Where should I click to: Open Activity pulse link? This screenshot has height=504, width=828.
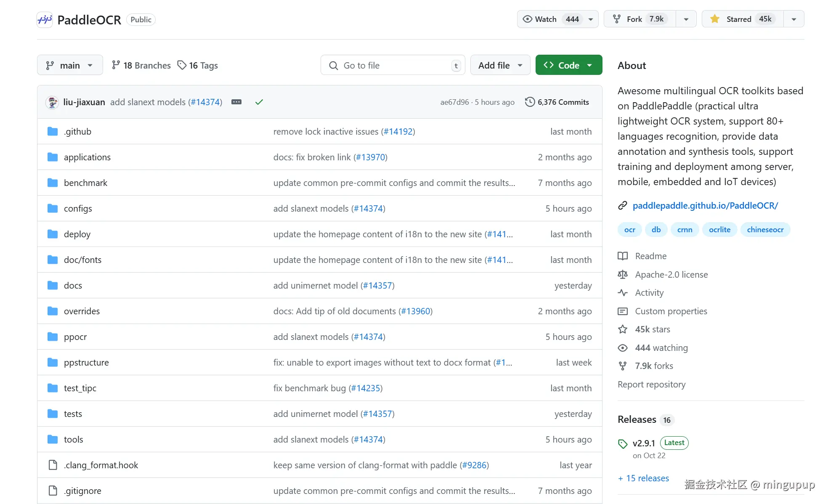[649, 293]
